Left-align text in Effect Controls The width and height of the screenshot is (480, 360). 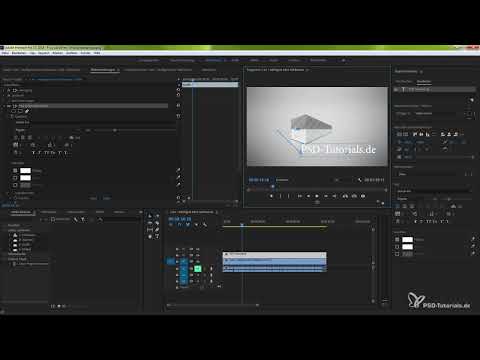pyautogui.click(x=16, y=137)
